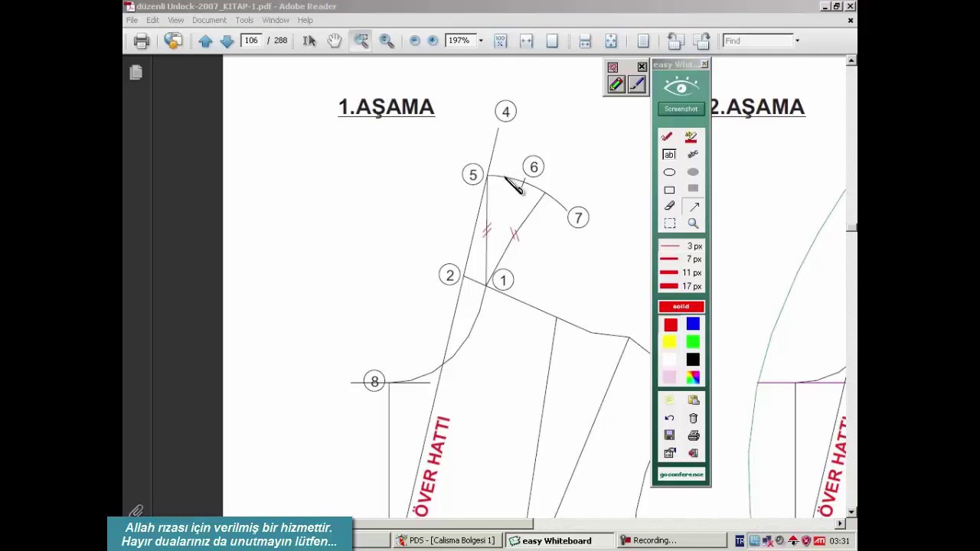Select the Dynamic Zoom magnifier tool
The height and width of the screenshot is (551, 980).
(387, 41)
